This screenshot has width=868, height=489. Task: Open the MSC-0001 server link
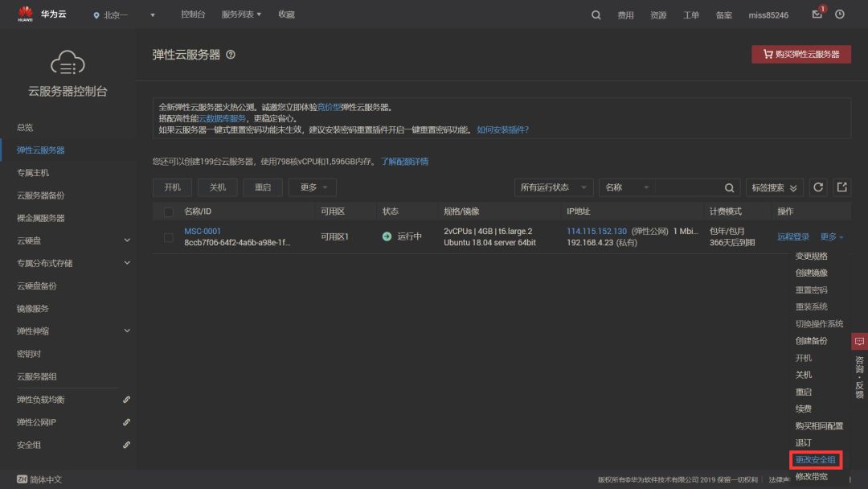click(x=203, y=231)
